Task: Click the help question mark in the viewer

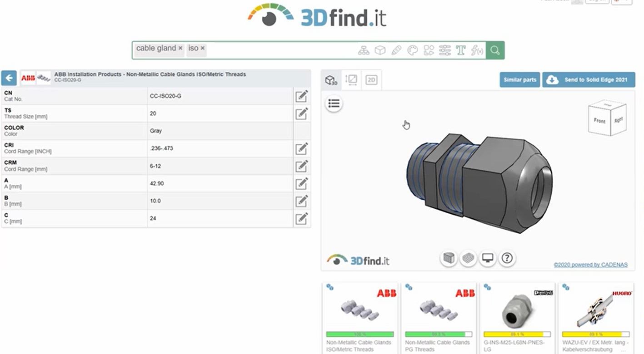Action: tap(507, 258)
